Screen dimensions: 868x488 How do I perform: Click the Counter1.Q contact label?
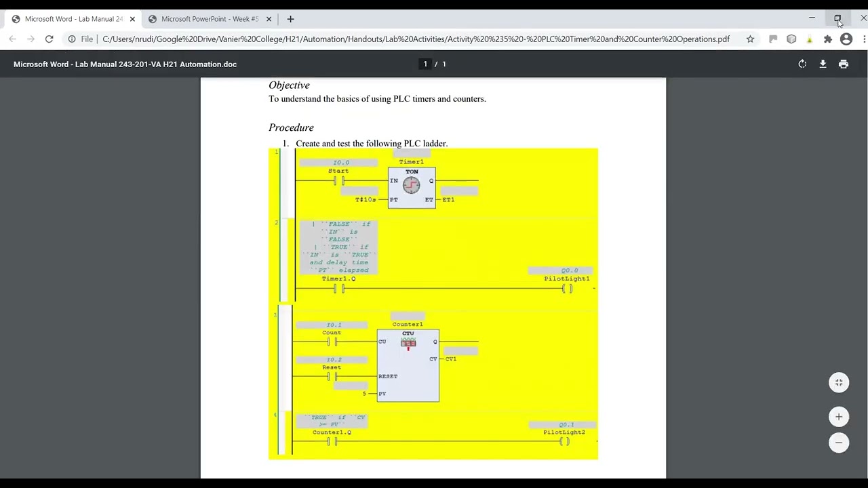332,432
